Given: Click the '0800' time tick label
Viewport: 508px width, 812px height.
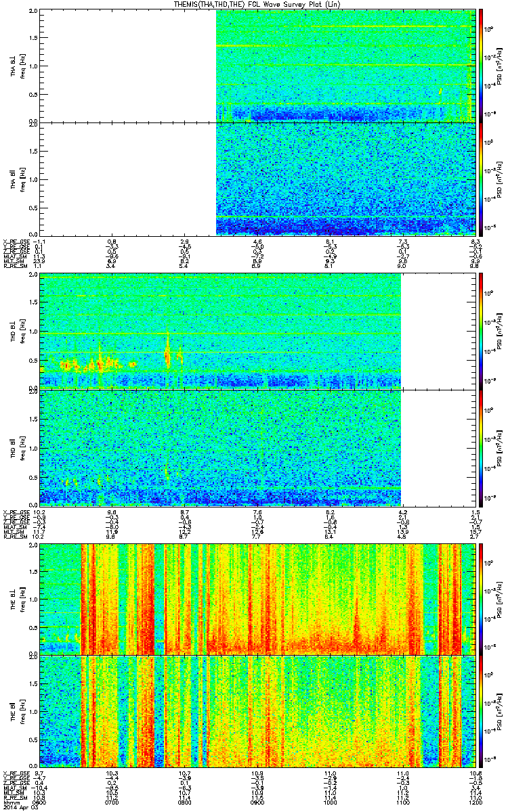Looking at the screenshot, I should 184,802.
